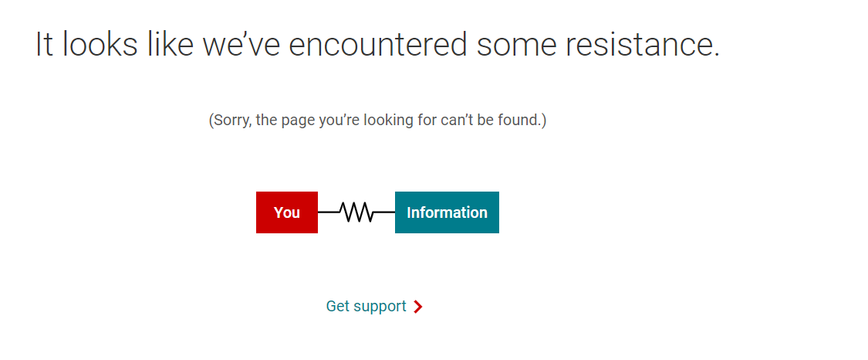Click the wire between You and resistor
The width and height of the screenshot is (868, 360).
click(x=328, y=212)
